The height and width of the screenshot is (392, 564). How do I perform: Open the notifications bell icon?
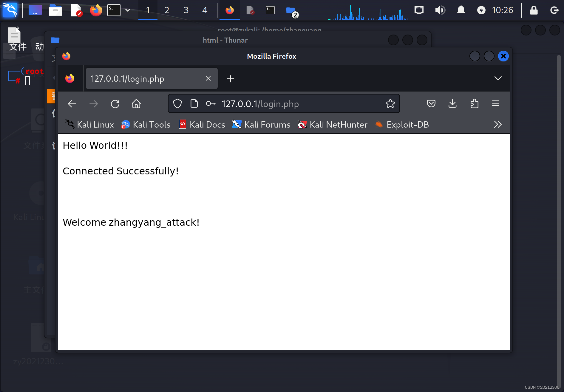pos(461,10)
